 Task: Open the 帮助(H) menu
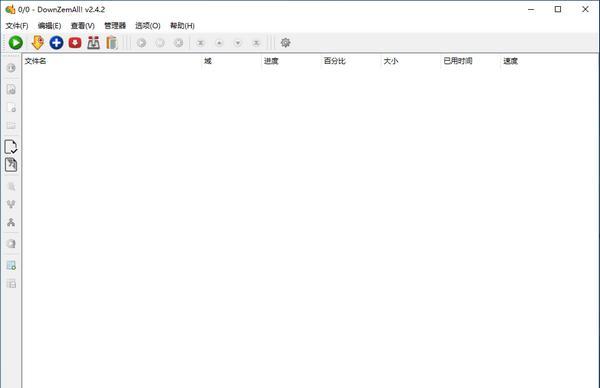pos(182,26)
